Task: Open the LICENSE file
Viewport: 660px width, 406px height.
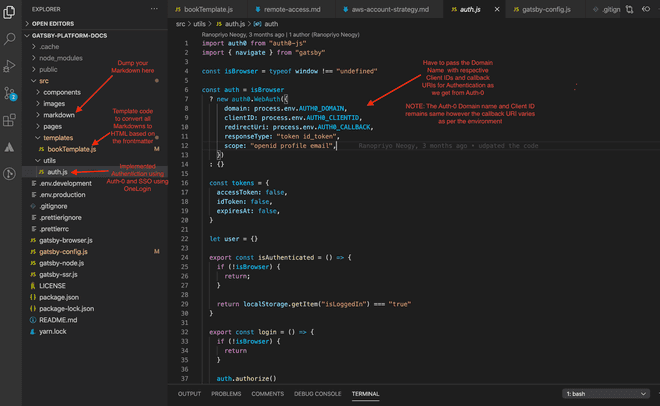Action: coord(52,286)
